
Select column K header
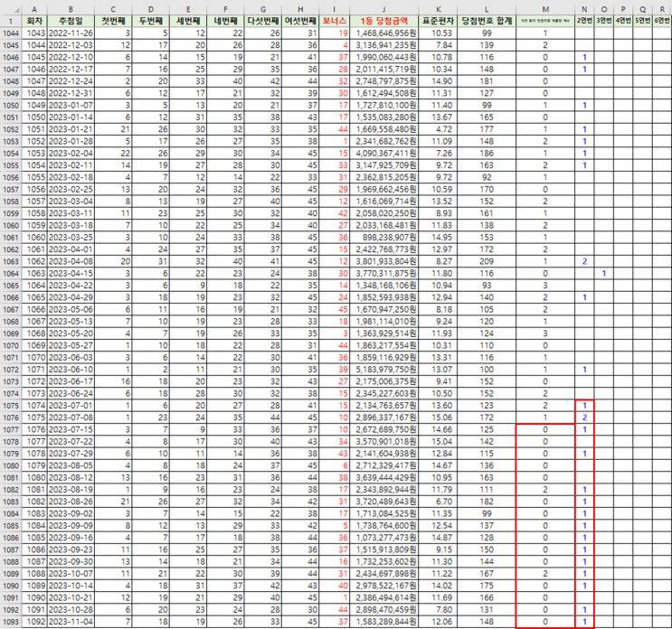coord(438,9)
